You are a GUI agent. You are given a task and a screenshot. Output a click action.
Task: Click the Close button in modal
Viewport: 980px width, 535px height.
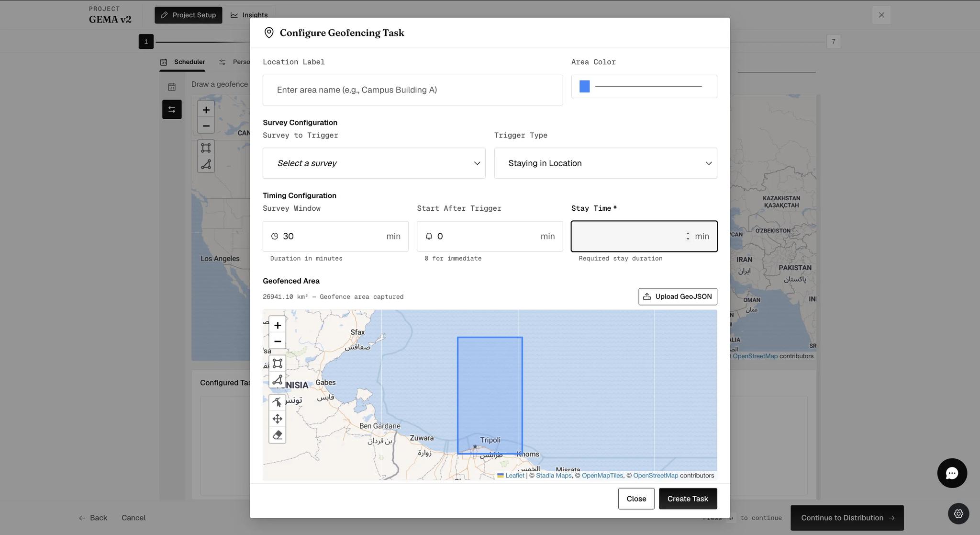click(636, 499)
